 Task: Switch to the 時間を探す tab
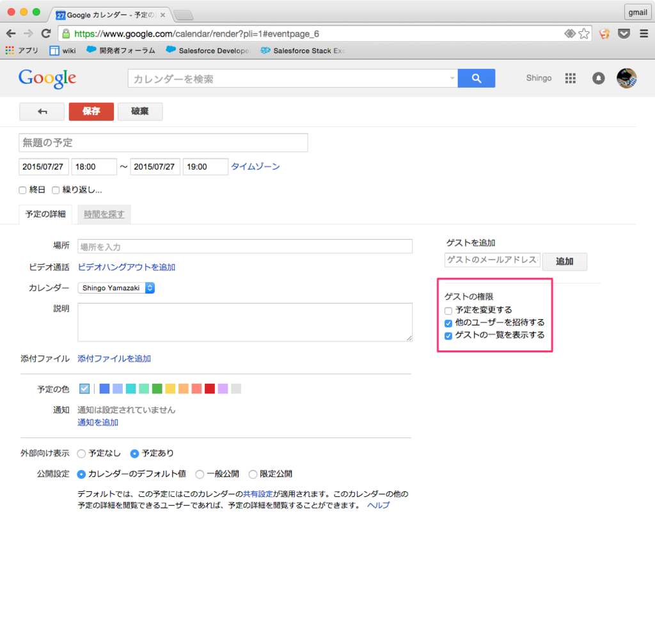point(104,214)
